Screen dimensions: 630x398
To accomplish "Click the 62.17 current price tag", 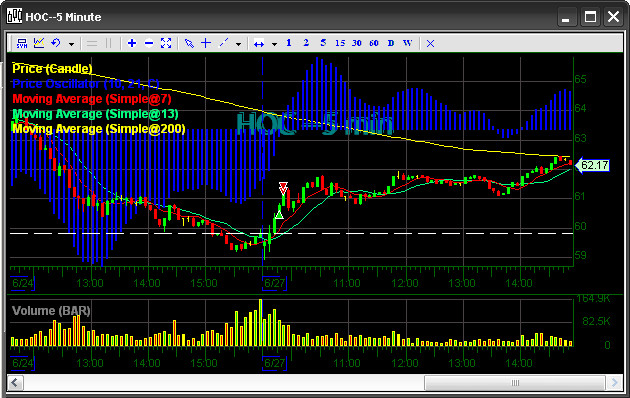I will (593, 165).
